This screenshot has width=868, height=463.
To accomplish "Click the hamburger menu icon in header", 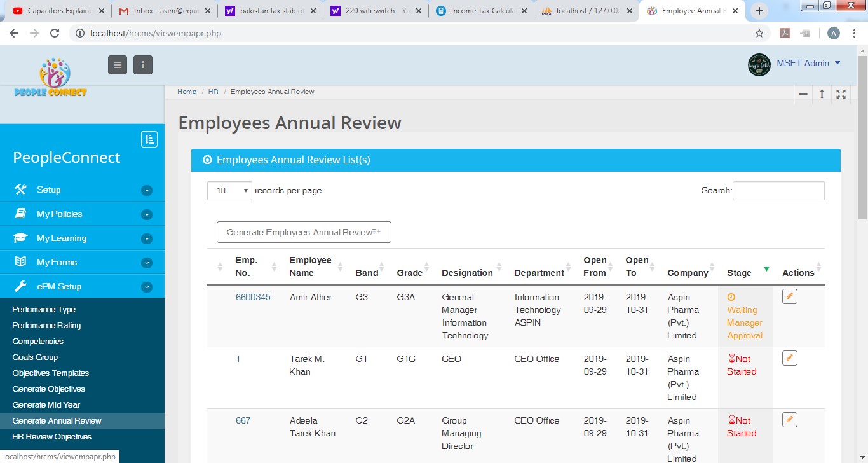I will (118, 64).
